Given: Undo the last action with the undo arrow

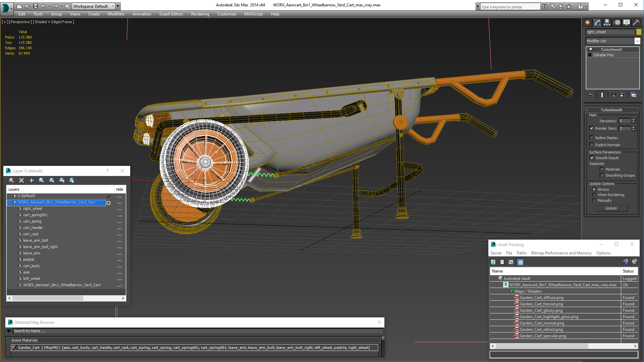Looking at the screenshot, I should [44, 6].
